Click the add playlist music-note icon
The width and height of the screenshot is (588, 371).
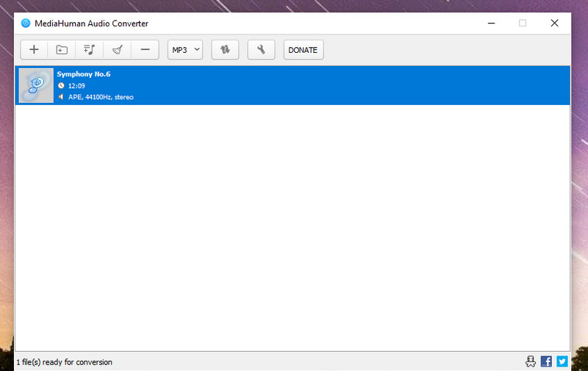(89, 50)
